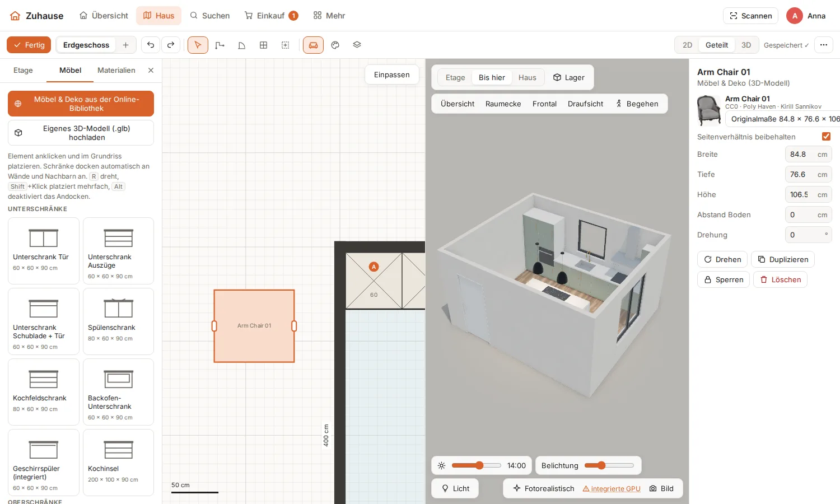840x504 pixels.
Task: Toggle the furniture sofa panel icon
Action: [313, 45]
